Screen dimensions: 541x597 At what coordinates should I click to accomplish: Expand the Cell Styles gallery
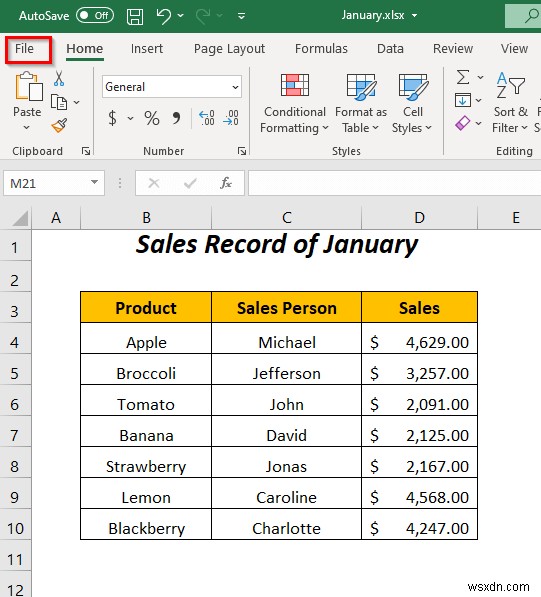[412, 104]
